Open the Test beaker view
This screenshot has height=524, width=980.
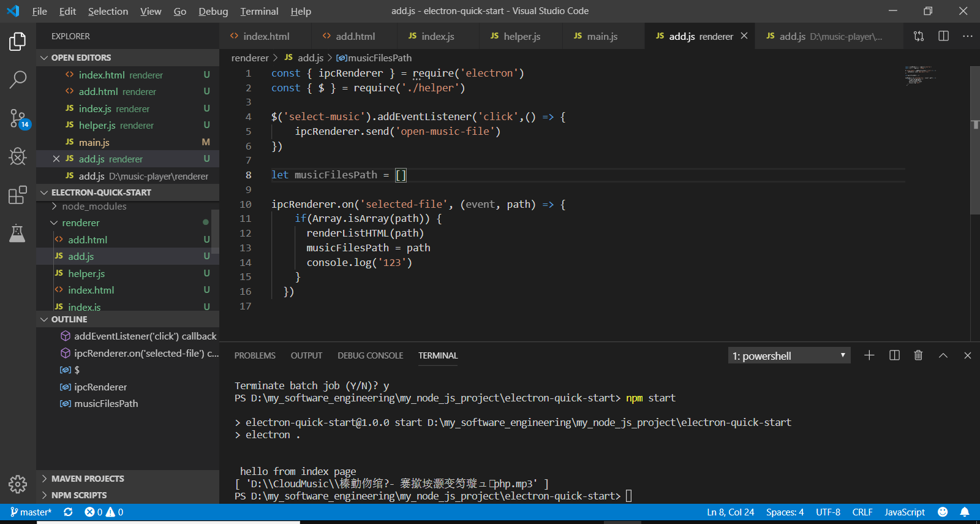pos(18,233)
